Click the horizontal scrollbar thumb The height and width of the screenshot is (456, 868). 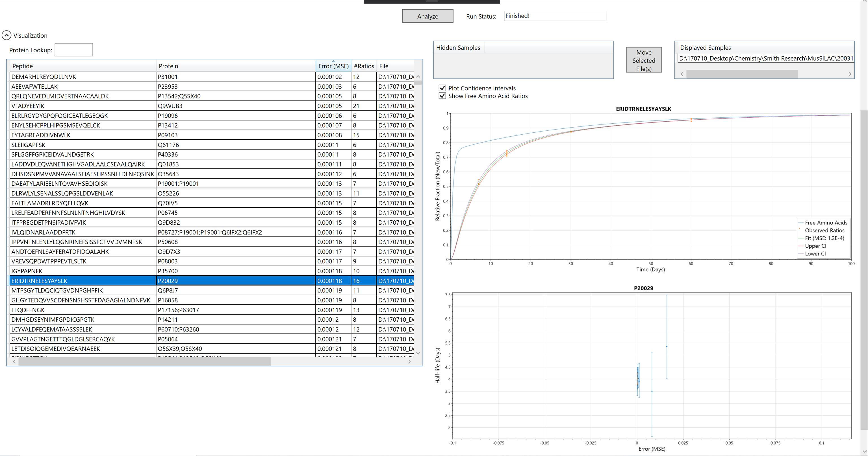click(145, 361)
